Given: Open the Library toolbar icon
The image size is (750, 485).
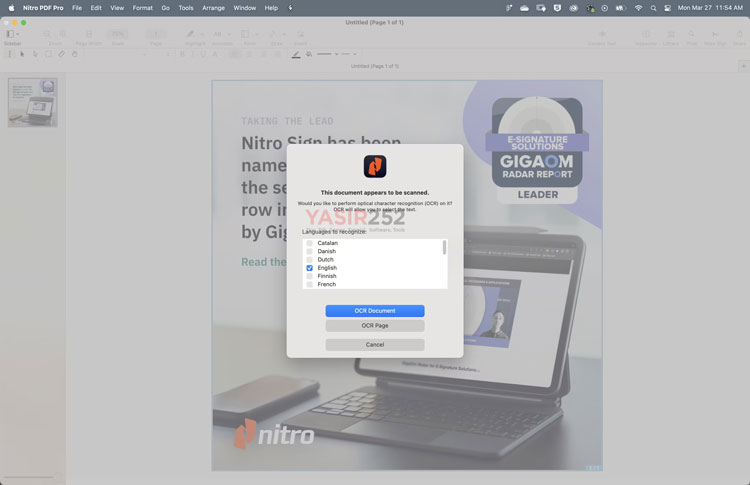Looking at the screenshot, I should point(671,34).
